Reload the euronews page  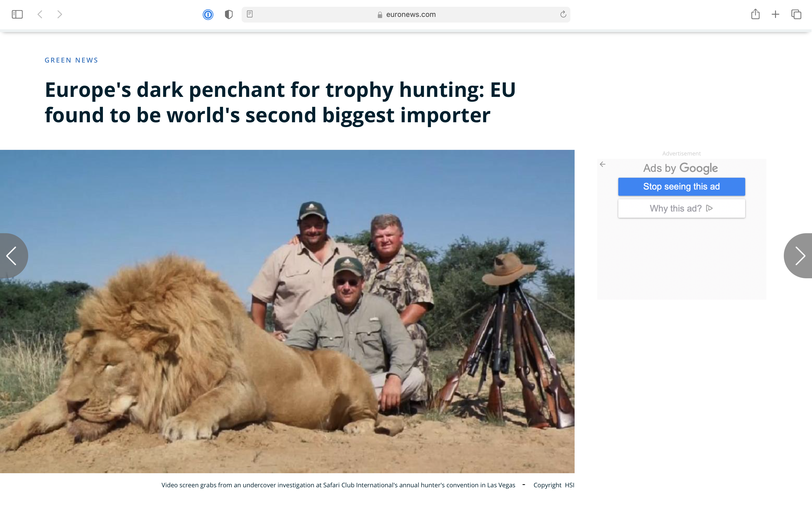pos(563,14)
